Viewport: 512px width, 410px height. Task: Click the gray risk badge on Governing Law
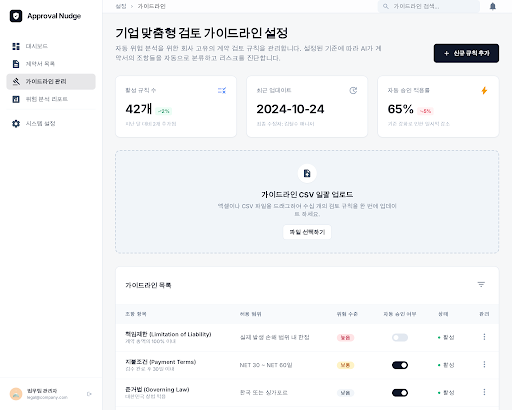(345, 393)
